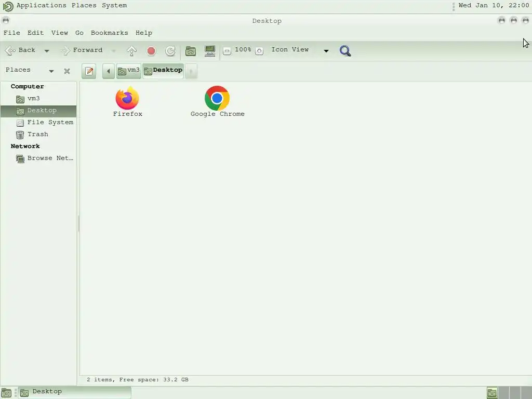Open the View menu

pyautogui.click(x=60, y=33)
